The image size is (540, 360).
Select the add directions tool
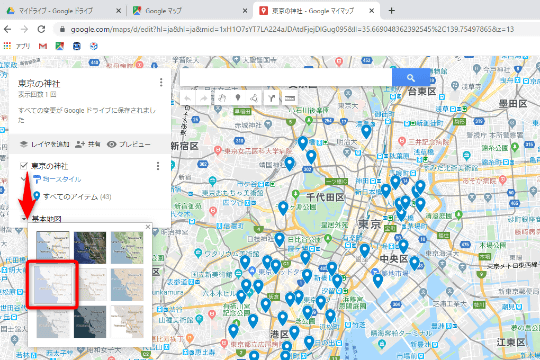coord(272,99)
